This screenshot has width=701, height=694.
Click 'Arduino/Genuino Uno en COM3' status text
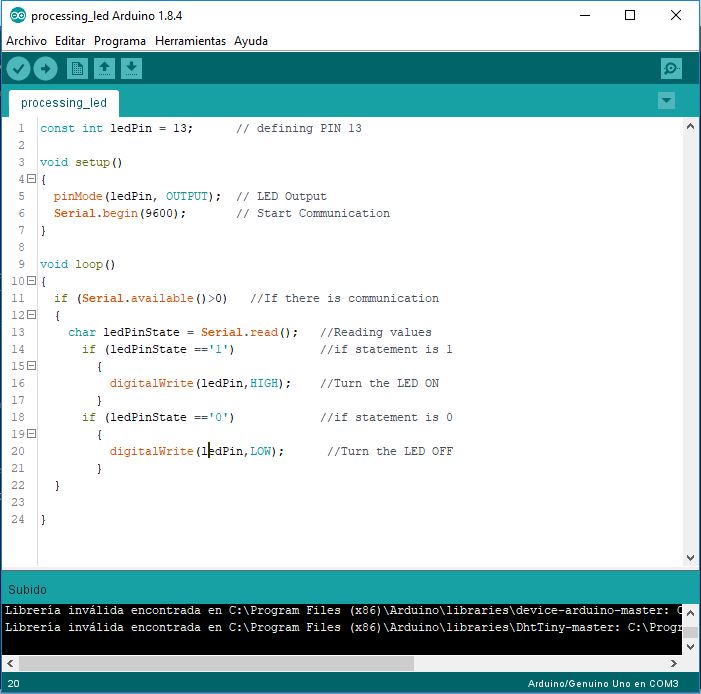(603, 683)
